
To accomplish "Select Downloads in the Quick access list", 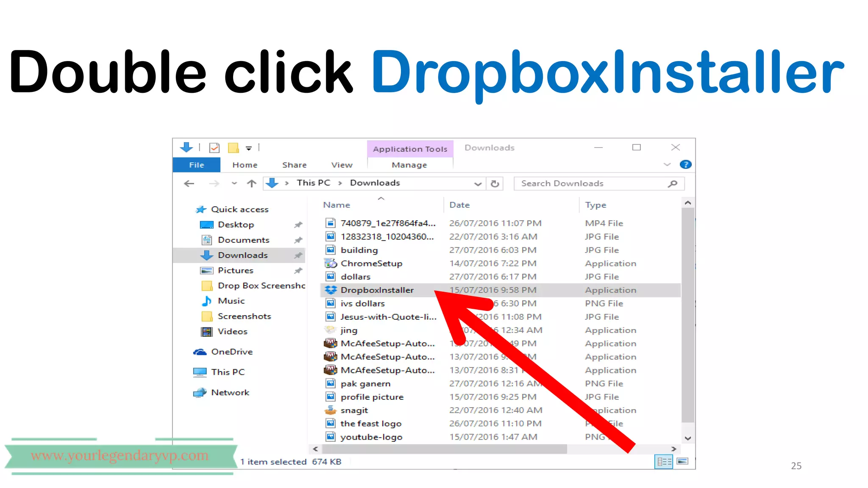I will [239, 255].
